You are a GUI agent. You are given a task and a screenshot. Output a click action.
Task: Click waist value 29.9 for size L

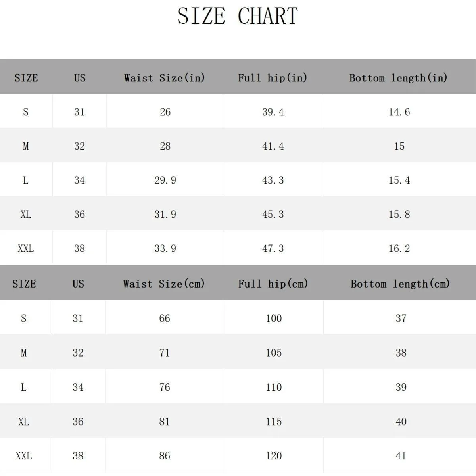pyautogui.click(x=165, y=180)
